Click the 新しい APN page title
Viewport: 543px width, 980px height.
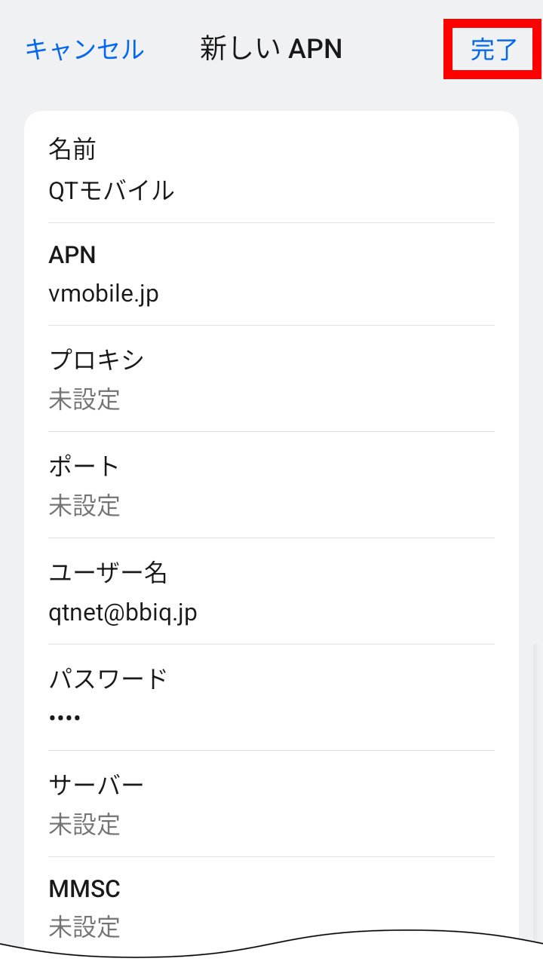[x=271, y=50]
